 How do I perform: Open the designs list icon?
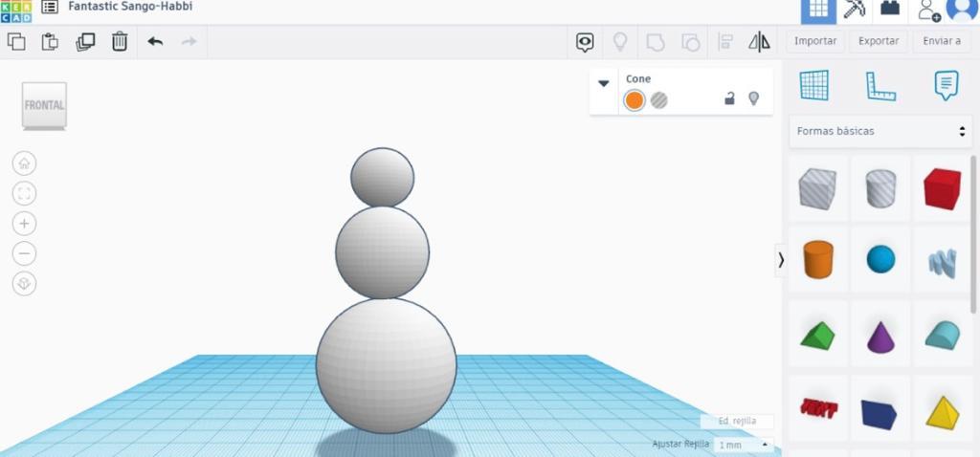pyautogui.click(x=50, y=7)
